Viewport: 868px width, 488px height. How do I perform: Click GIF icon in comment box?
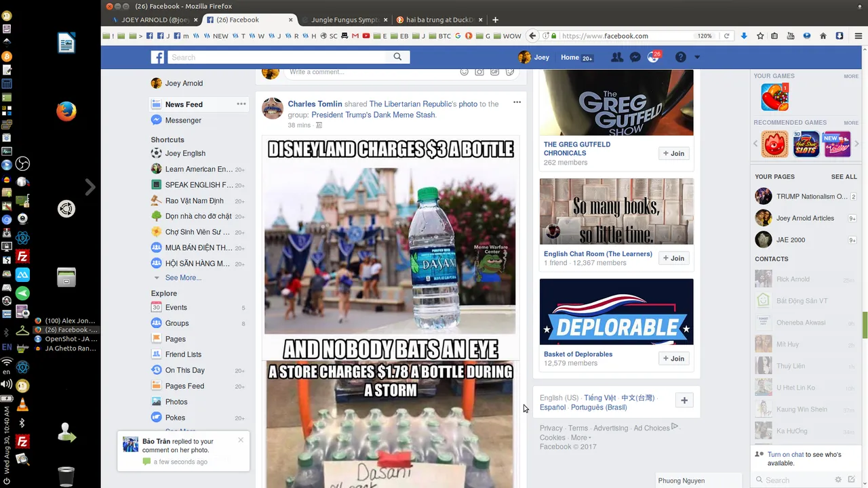click(x=495, y=72)
